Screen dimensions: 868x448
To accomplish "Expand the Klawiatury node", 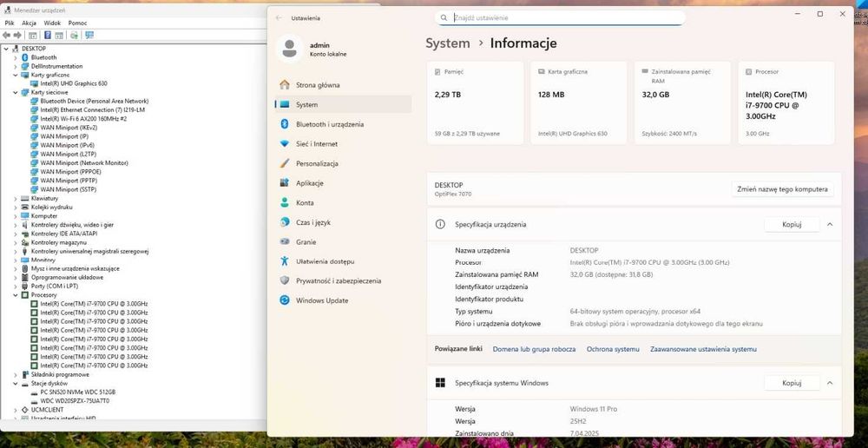I will (x=16, y=198).
